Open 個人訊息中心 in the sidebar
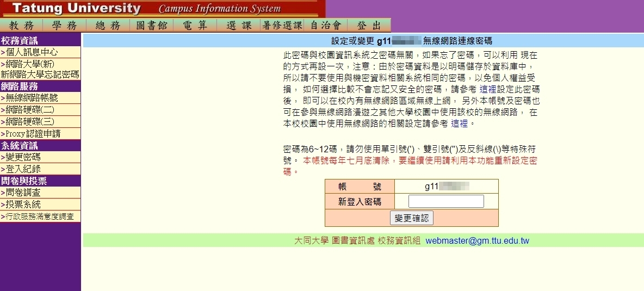644x291 pixels. 32,52
